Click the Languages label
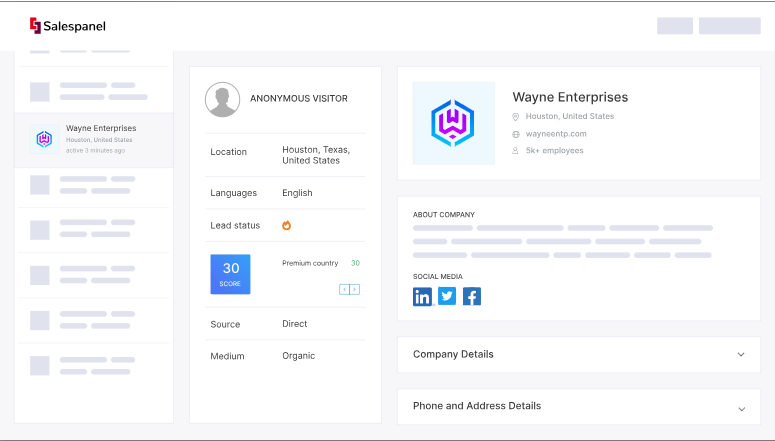775x441 pixels. click(x=233, y=193)
